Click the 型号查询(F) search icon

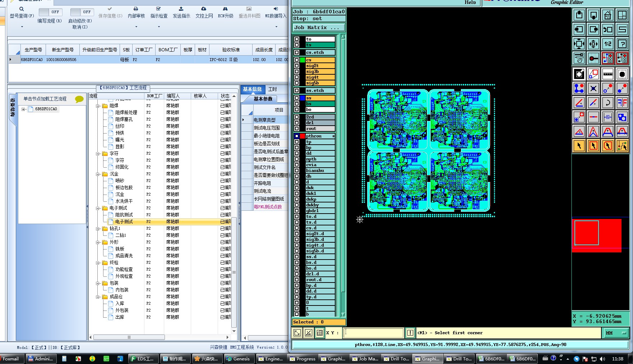point(22,9)
